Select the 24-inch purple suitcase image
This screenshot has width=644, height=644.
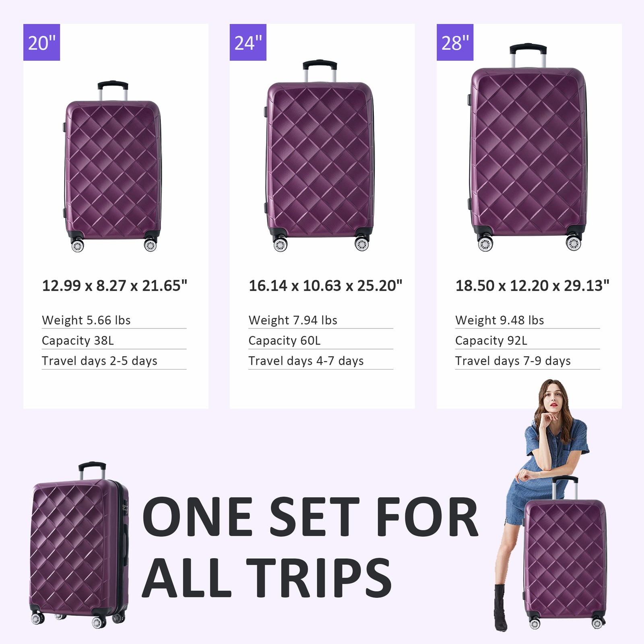click(319, 156)
